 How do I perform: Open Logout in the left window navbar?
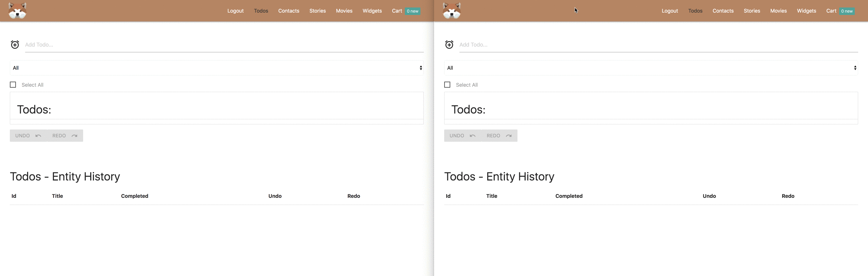[235, 11]
